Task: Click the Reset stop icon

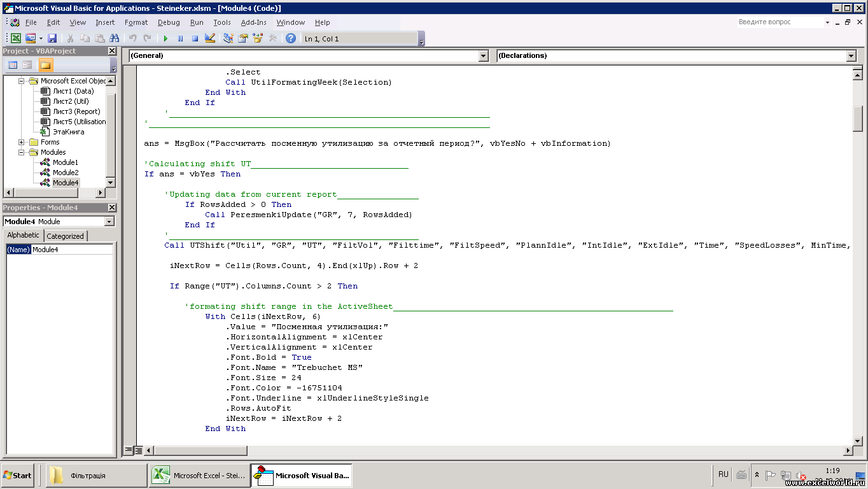Action: [x=195, y=39]
